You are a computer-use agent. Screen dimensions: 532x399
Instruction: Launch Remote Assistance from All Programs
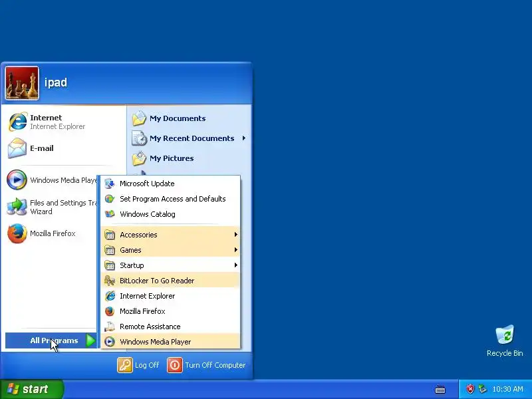coord(170,327)
